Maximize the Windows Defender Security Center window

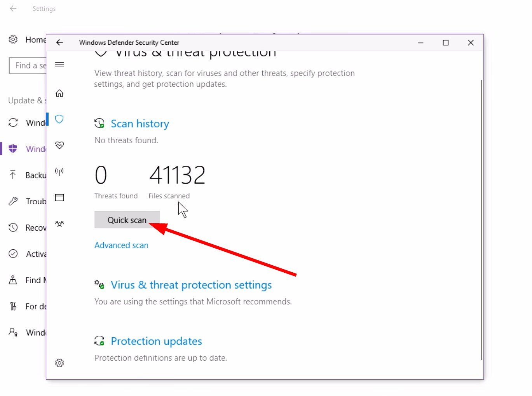[446, 42]
